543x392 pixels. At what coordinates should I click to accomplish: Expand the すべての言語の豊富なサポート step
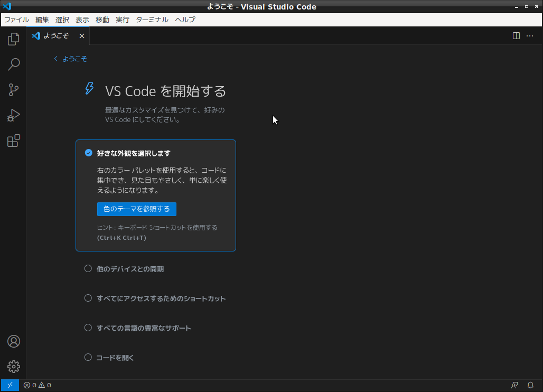pyautogui.click(x=144, y=328)
